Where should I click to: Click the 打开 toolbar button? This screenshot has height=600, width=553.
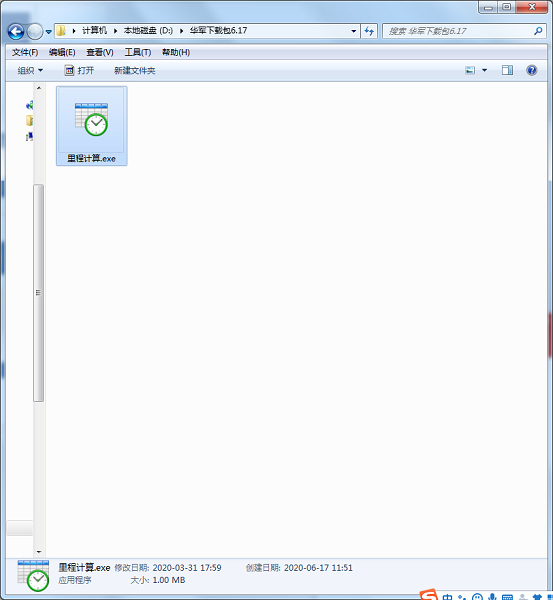pyautogui.click(x=79, y=70)
